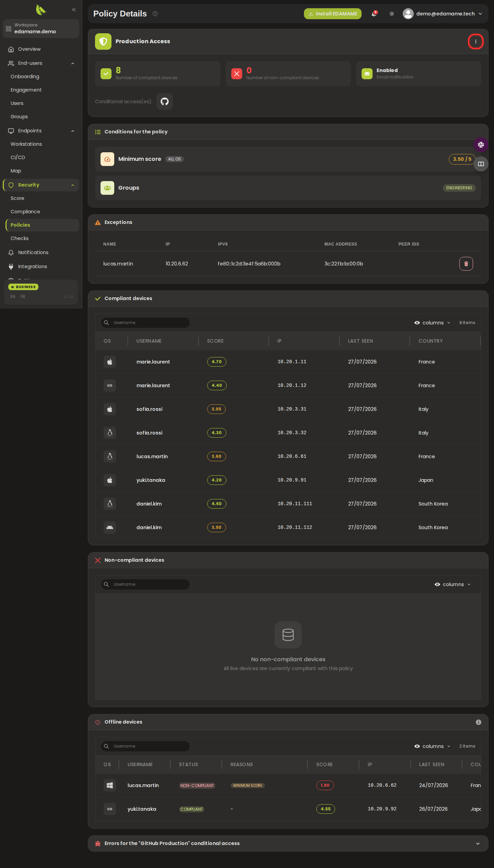Delete the lucas.martin exception with trash icon
This screenshot has width=494, height=868.
(x=466, y=264)
